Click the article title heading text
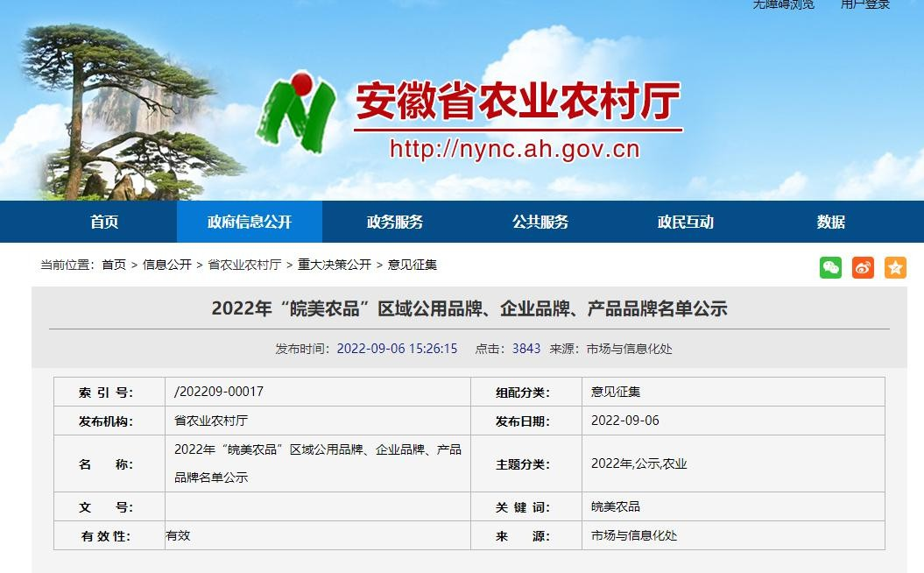 tap(469, 308)
